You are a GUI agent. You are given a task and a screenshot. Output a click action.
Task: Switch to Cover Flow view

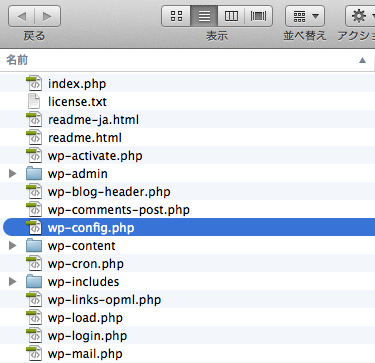[x=259, y=16]
